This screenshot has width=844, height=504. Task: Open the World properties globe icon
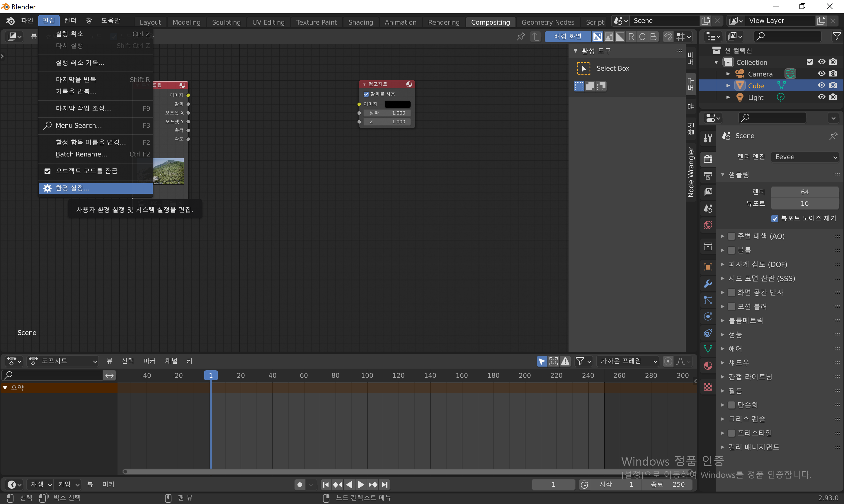[708, 225]
